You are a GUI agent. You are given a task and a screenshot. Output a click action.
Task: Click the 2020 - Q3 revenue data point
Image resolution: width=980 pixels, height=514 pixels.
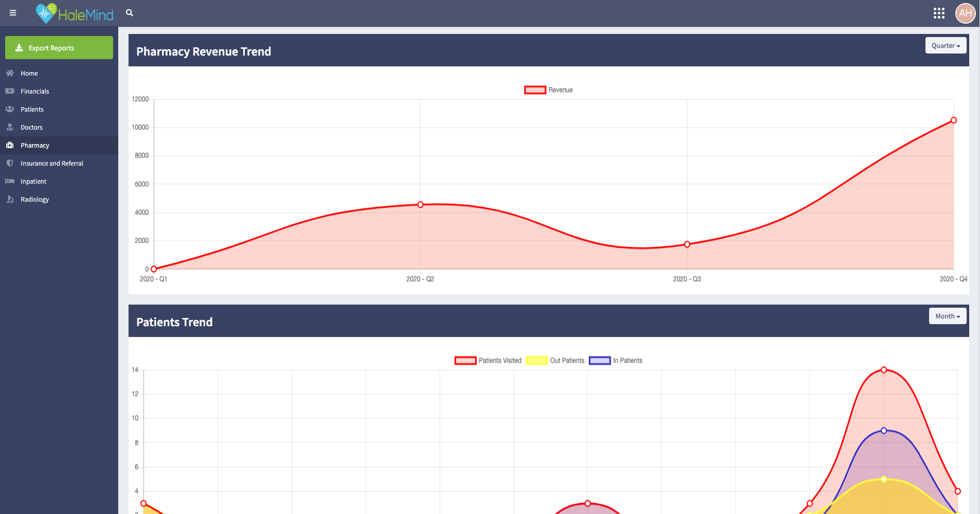pyautogui.click(x=687, y=244)
